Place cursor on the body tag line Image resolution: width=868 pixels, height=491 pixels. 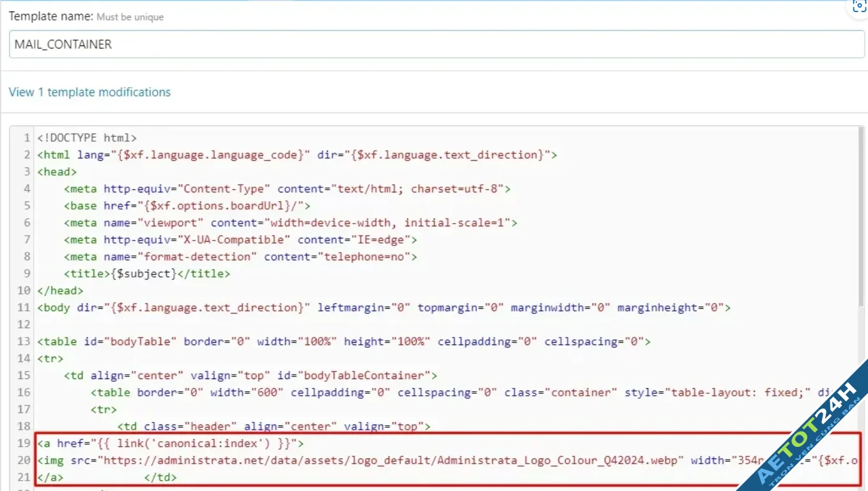(384, 308)
